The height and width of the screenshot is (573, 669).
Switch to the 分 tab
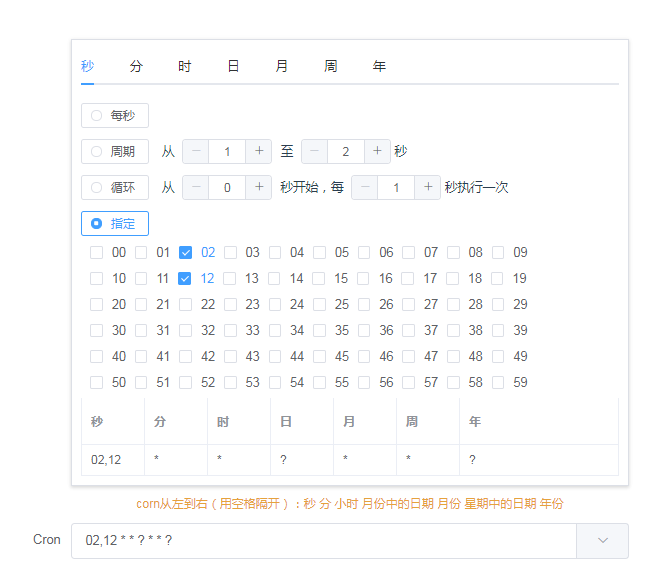point(136,66)
